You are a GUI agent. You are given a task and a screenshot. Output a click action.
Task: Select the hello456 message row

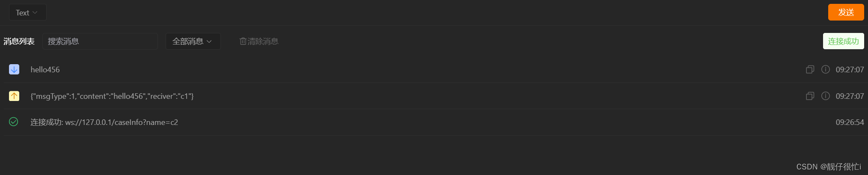point(434,69)
